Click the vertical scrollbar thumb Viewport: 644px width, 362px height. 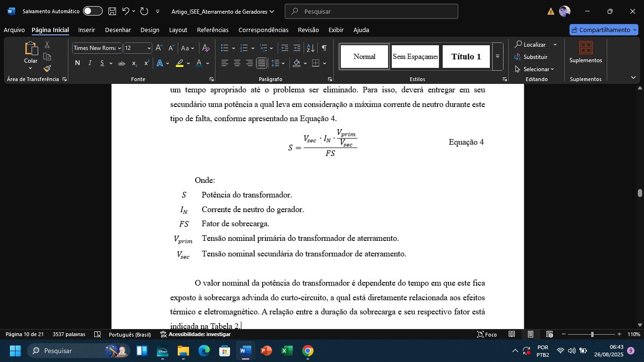pos(640,193)
